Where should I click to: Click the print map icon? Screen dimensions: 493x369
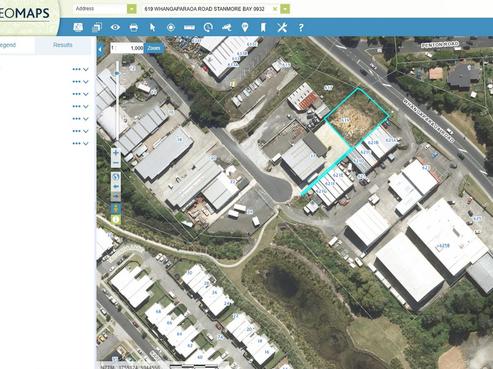(x=133, y=27)
